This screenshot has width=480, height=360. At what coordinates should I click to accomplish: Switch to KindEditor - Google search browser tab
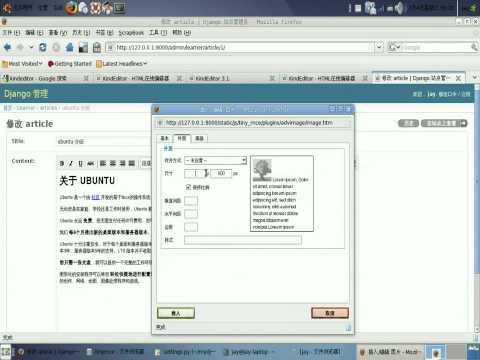coord(46,78)
